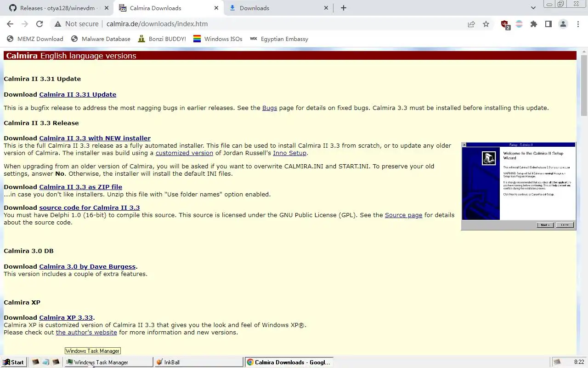Open the Chrome three-dot menu
The height and width of the screenshot is (368, 588).
pyautogui.click(x=578, y=24)
